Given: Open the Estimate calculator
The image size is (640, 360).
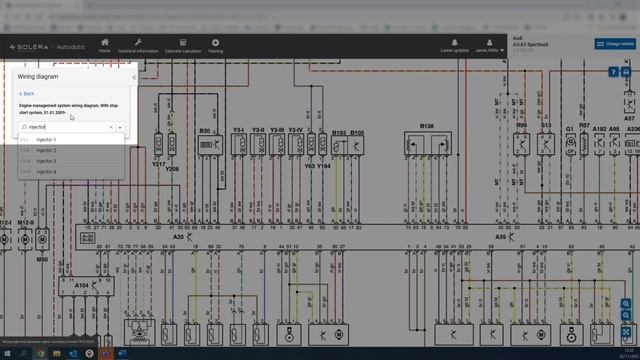Looking at the screenshot, I should click(x=183, y=46).
